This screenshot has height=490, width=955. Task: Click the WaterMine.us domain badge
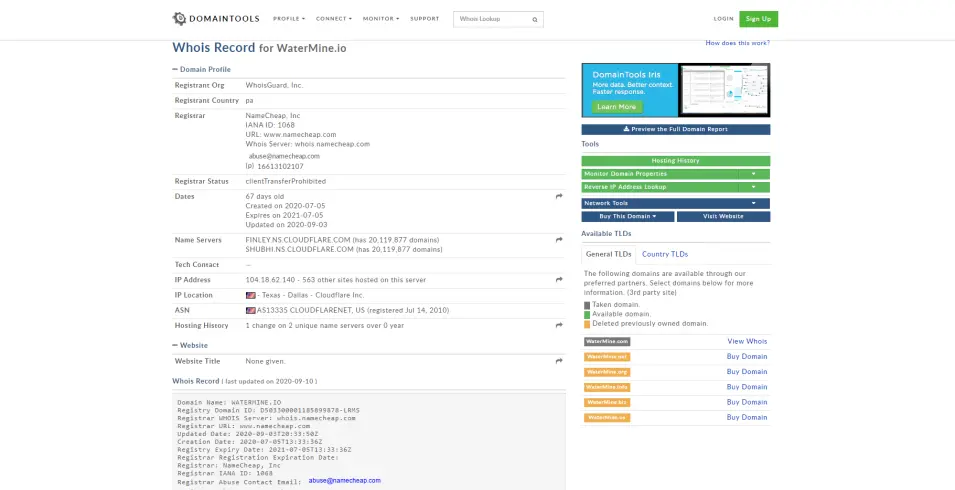point(607,418)
